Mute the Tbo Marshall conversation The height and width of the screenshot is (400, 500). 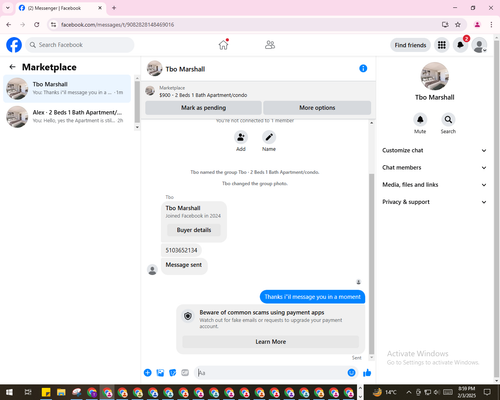420,119
